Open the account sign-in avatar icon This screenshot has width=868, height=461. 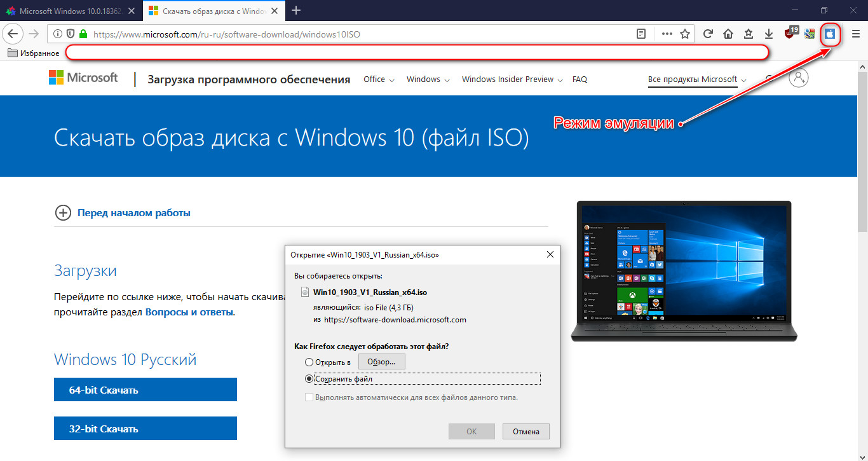pos(799,78)
